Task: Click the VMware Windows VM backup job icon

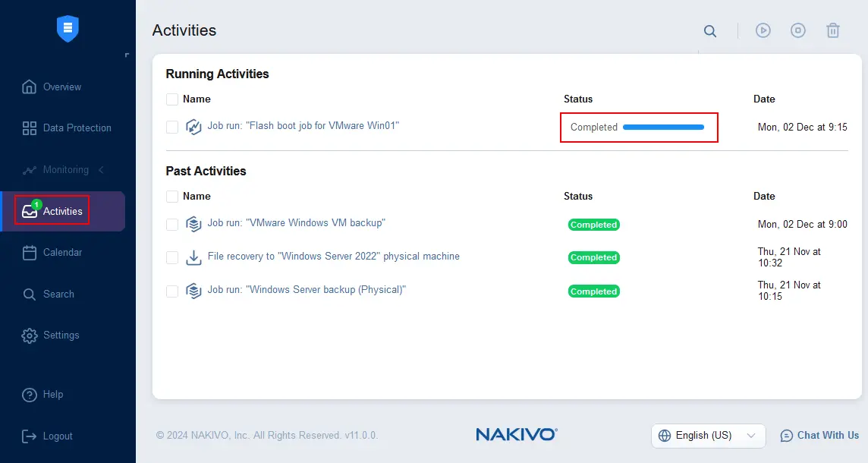Action: tap(193, 225)
